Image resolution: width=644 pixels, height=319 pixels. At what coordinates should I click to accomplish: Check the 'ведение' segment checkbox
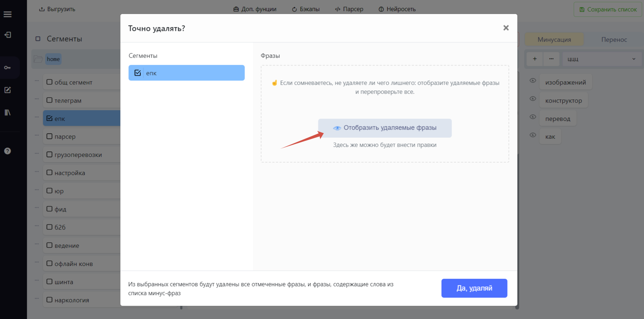[x=50, y=245]
